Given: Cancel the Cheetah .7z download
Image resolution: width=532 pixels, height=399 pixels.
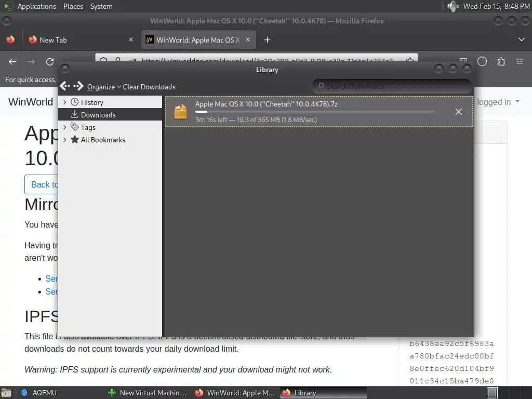Looking at the screenshot, I should (x=459, y=112).
